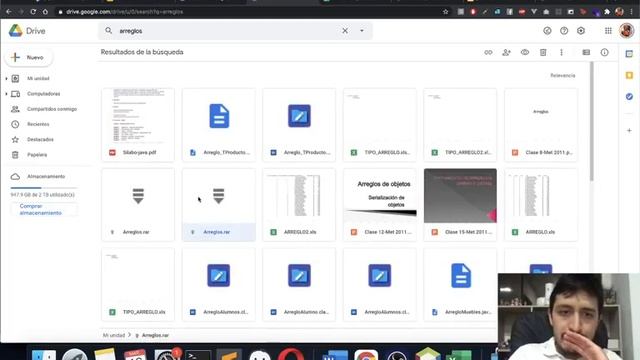Open the Calendar side panel icon
The width and height of the screenshot is (640, 360).
[x=629, y=54]
